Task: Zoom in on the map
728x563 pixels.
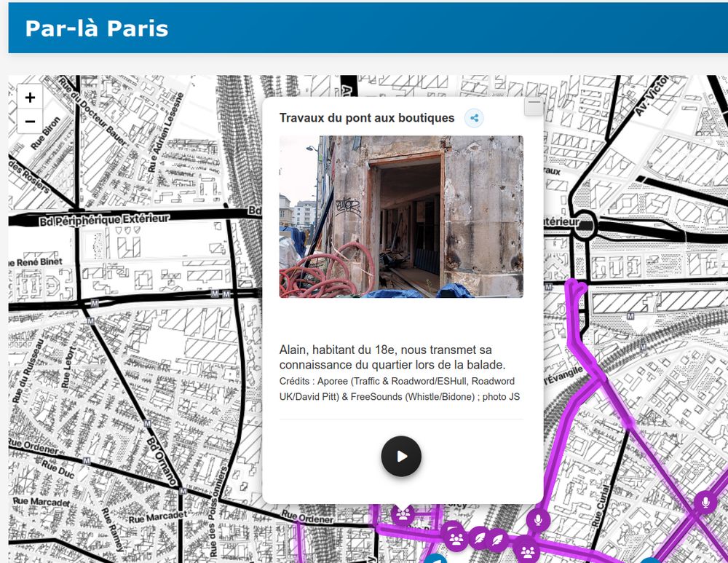Action: pos(29,97)
